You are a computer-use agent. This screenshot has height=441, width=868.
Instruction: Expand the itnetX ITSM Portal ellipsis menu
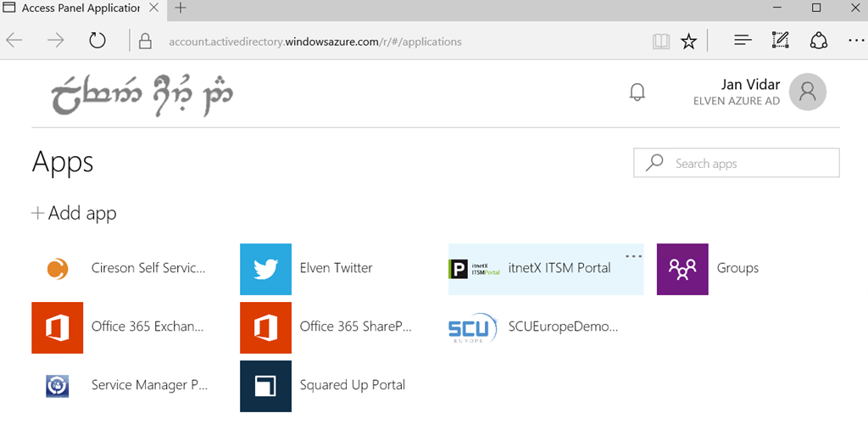pyautogui.click(x=634, y=256)
